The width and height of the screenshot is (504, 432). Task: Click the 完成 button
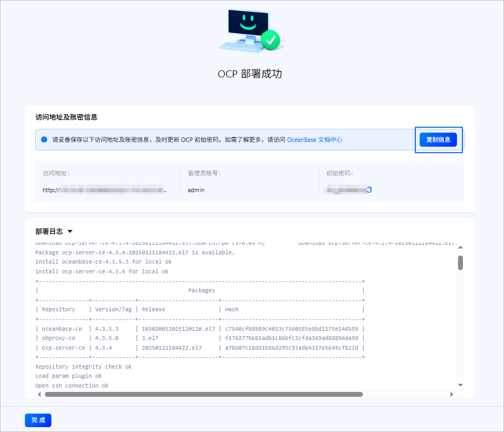(x=38, y=420)
